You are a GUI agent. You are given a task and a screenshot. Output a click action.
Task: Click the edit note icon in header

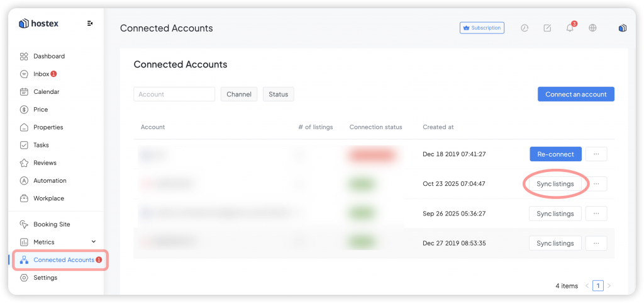547,28
